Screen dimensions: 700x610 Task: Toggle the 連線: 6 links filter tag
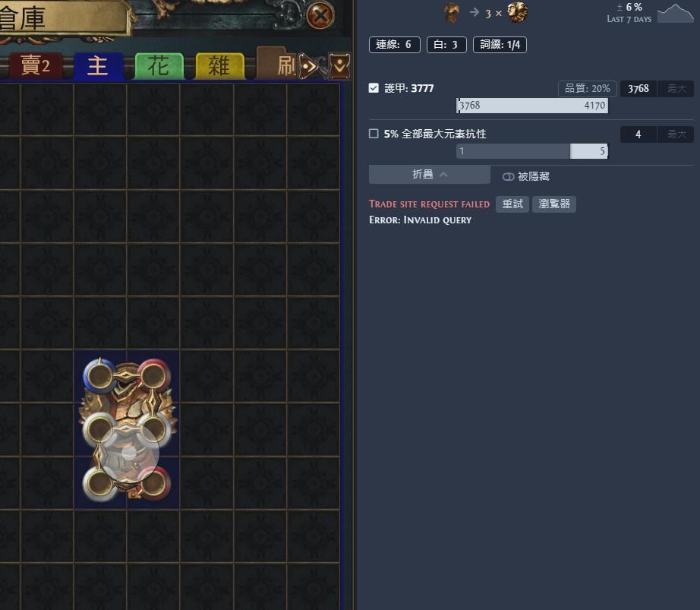click(395, 45)
